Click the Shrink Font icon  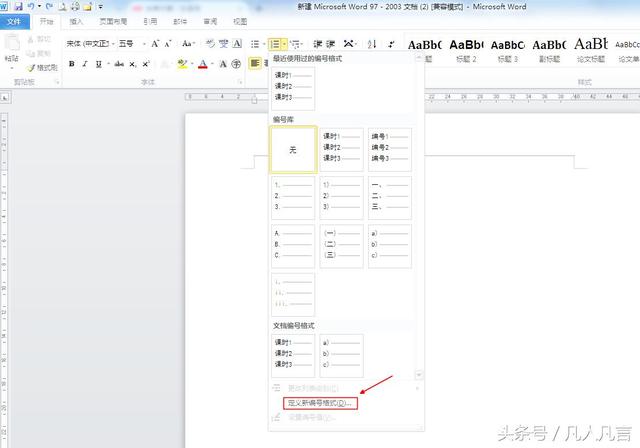coord(168,44)
